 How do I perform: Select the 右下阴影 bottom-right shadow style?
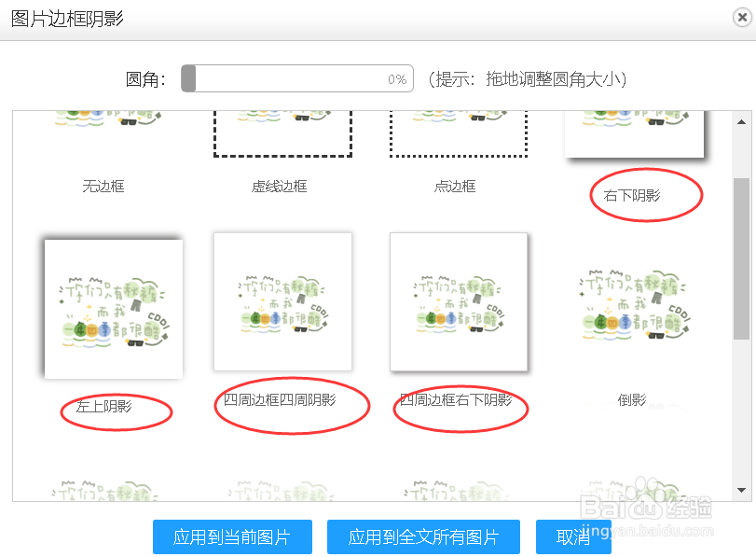(633, 131)
